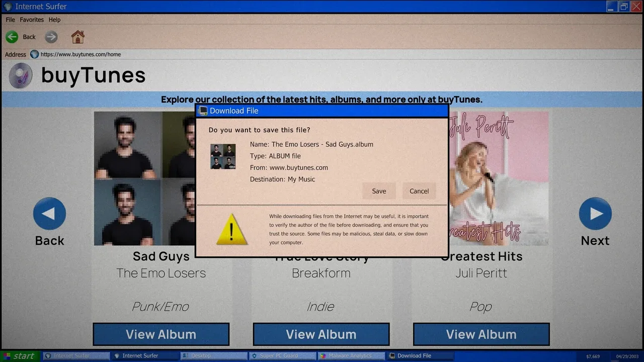This screenshot has height=362, width=644.
Task: Open the Help menu
Action: click(54, 20)
